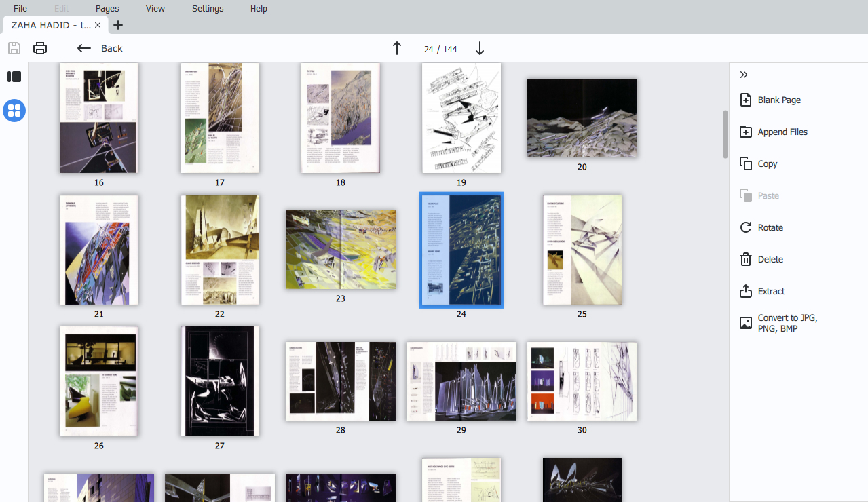Click the Convert to image icon
Image resolution: width=868 pixels, height=502 pixels.
pos(746,323)
